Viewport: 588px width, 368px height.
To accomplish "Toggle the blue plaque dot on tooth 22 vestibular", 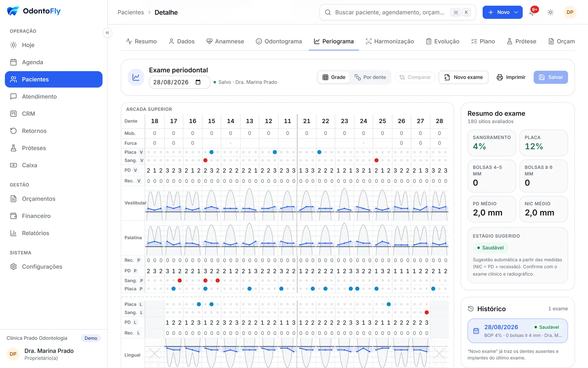I will (319, 152).
